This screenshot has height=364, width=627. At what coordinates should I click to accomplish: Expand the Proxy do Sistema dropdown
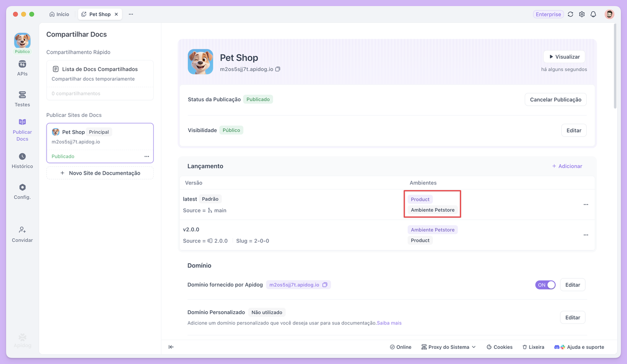[448, 347]
